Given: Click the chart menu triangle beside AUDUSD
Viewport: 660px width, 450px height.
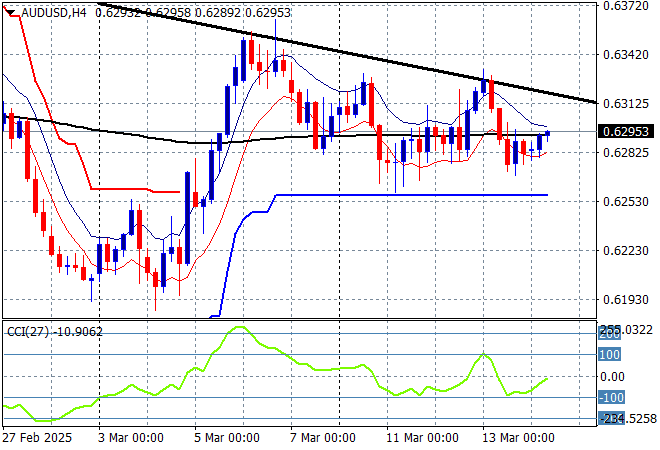Looking at the screenshot, I should 11,12.
